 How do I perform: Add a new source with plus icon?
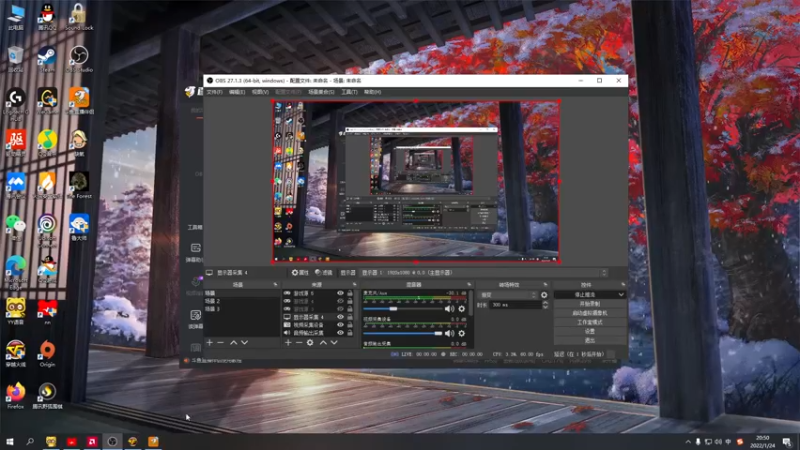[x=288, y=342]
